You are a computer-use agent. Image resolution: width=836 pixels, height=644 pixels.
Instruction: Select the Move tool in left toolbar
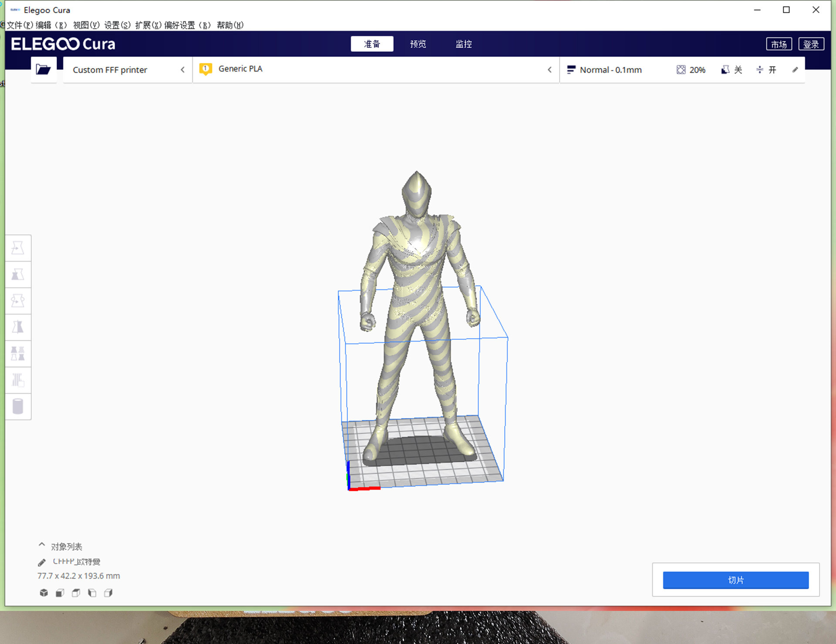click(x=18, y=248)
